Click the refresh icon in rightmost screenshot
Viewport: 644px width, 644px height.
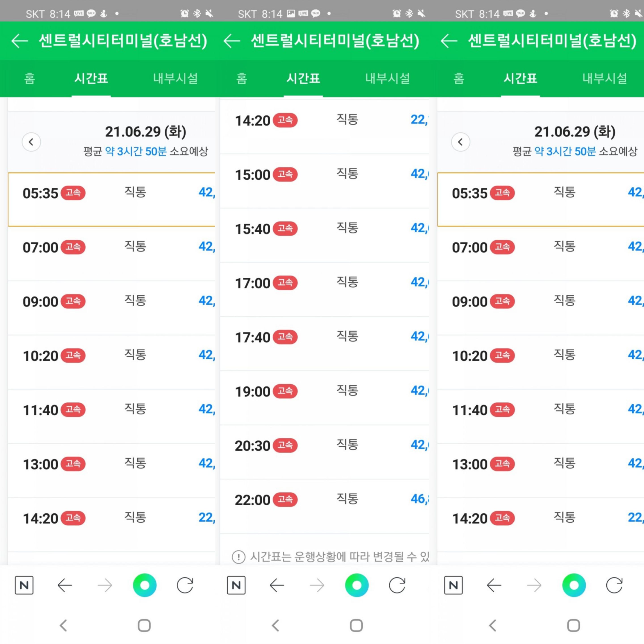click(x=614, y=585)
